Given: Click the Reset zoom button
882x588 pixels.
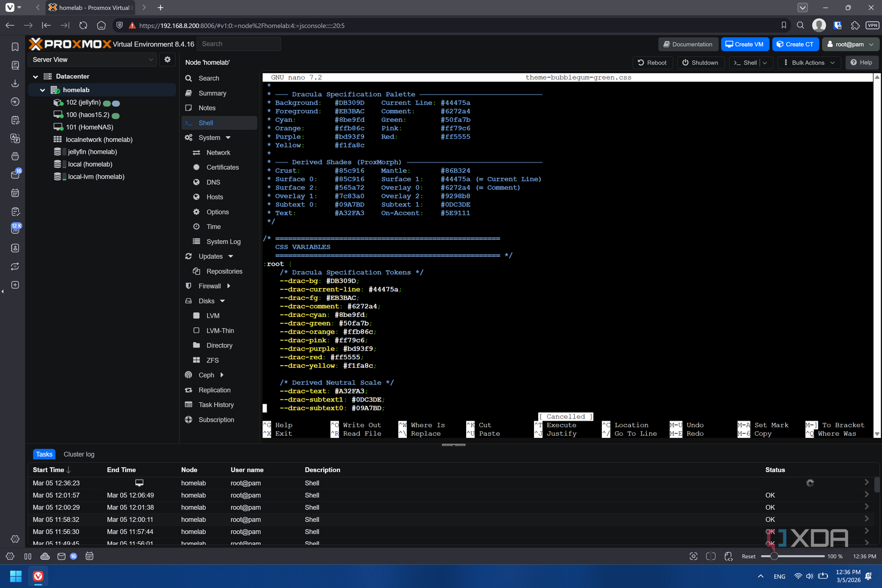Looking at the screenshot, I should tap(748, 556).
